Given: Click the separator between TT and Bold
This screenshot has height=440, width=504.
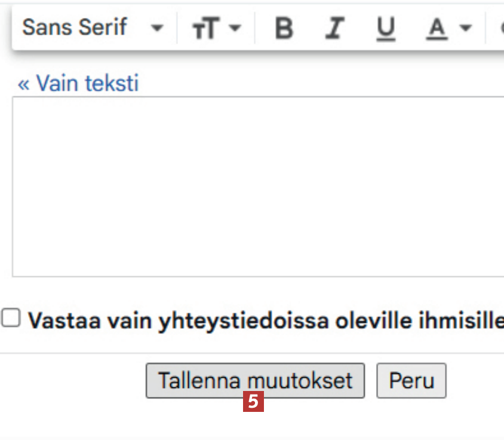Looking at the screenshot, I should point(255,27).
